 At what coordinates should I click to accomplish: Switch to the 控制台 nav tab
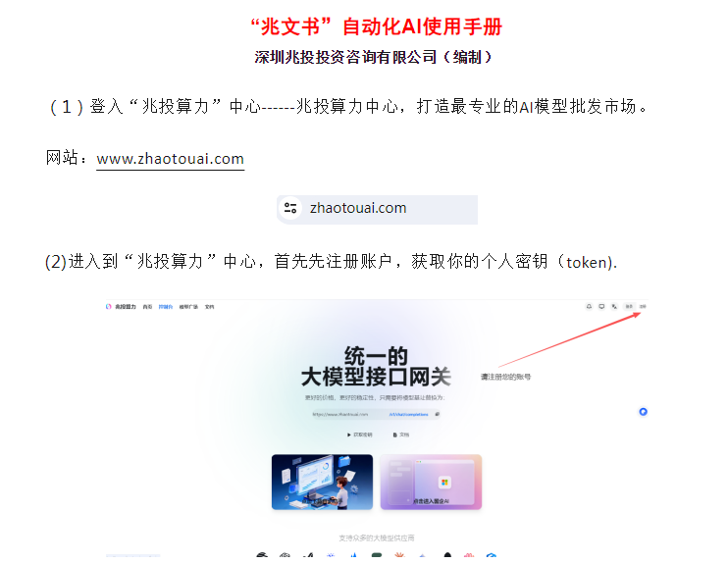click(166, 307)
